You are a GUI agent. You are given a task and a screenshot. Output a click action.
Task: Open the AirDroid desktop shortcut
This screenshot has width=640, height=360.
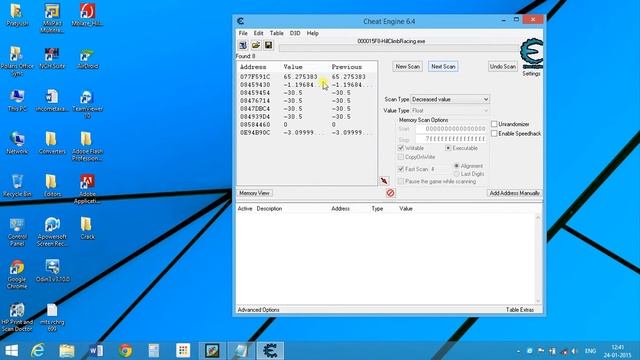tap(87, 58)
